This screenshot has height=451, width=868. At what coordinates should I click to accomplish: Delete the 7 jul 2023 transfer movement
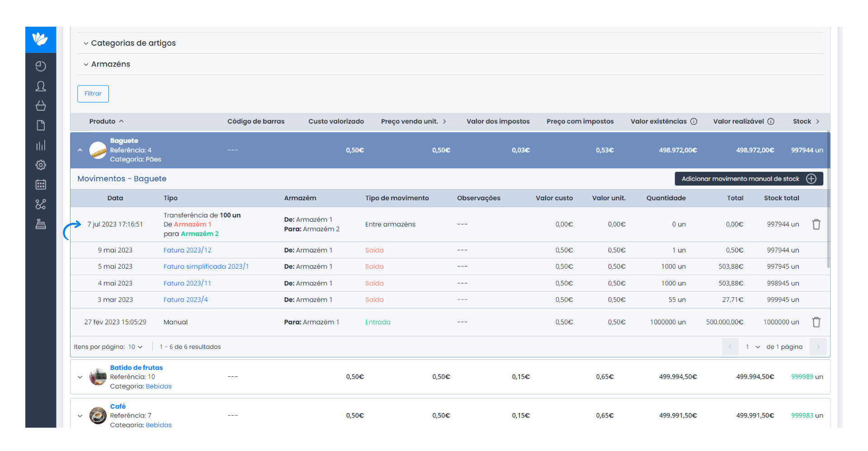[816, 224]
